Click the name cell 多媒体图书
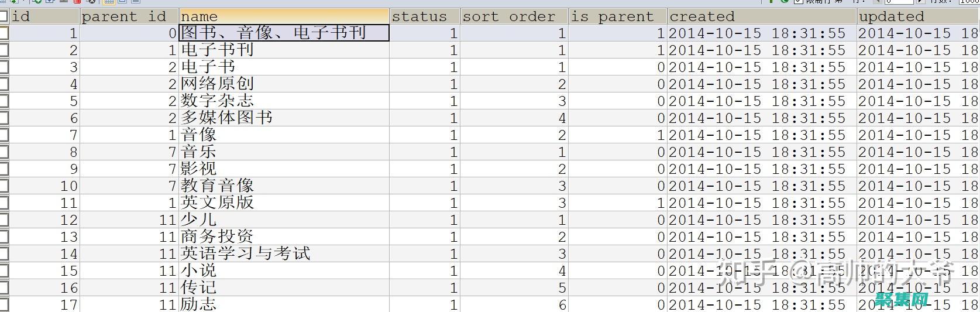 227,118
